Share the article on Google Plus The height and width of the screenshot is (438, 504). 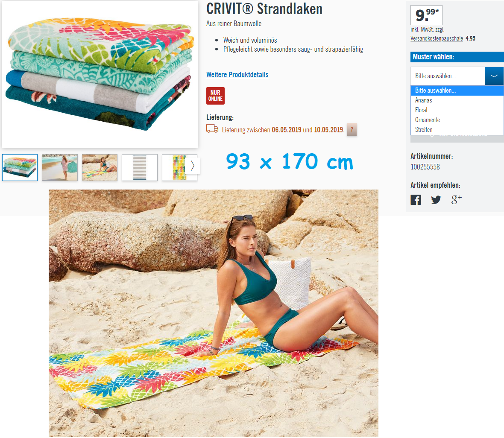click(x=457, y=199)
